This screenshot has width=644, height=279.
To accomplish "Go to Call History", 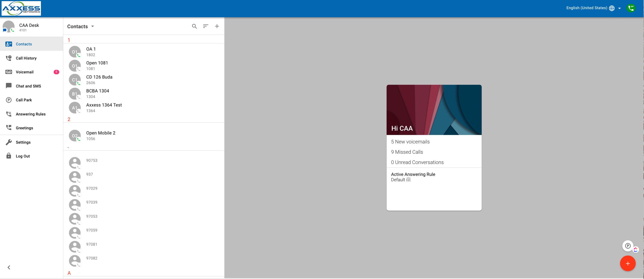I will coord(26,58).
